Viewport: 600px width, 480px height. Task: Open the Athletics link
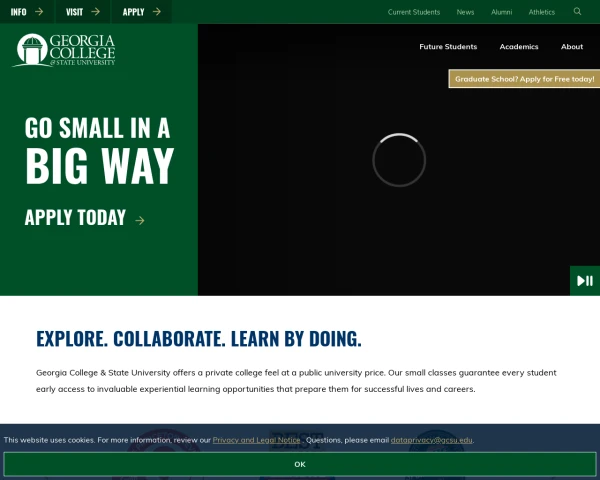point(541,12)
